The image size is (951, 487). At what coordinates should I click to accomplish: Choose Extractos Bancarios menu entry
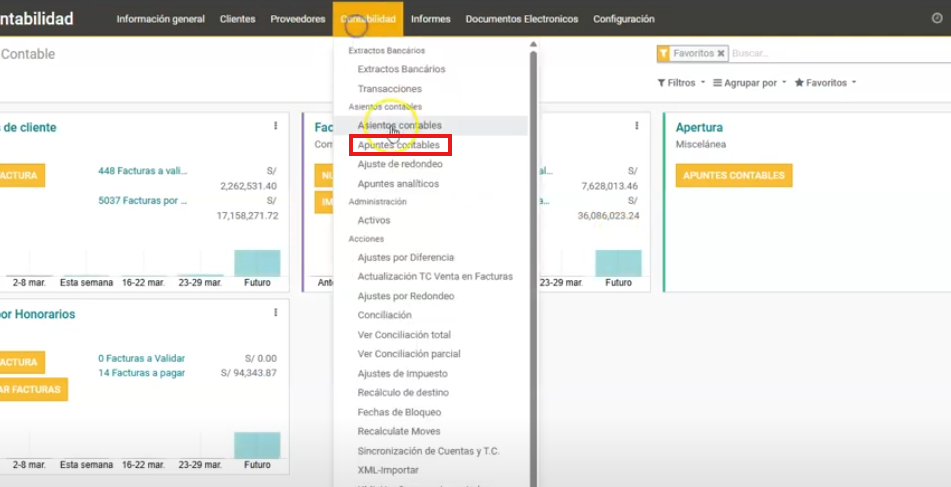[401, 69]
